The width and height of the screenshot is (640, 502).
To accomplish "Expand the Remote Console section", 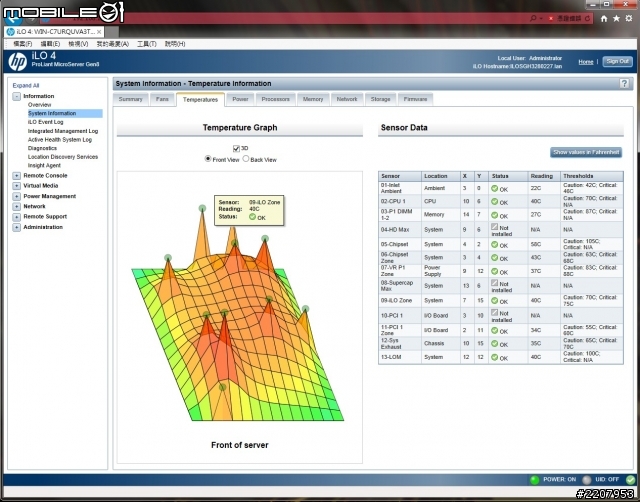I will click(16, 176).
